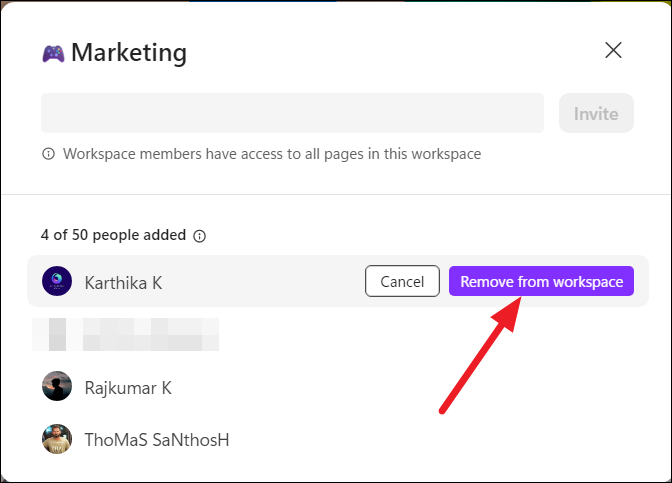
Task: Select the ThoMaS SaNthosH member name
Action: 157,440
